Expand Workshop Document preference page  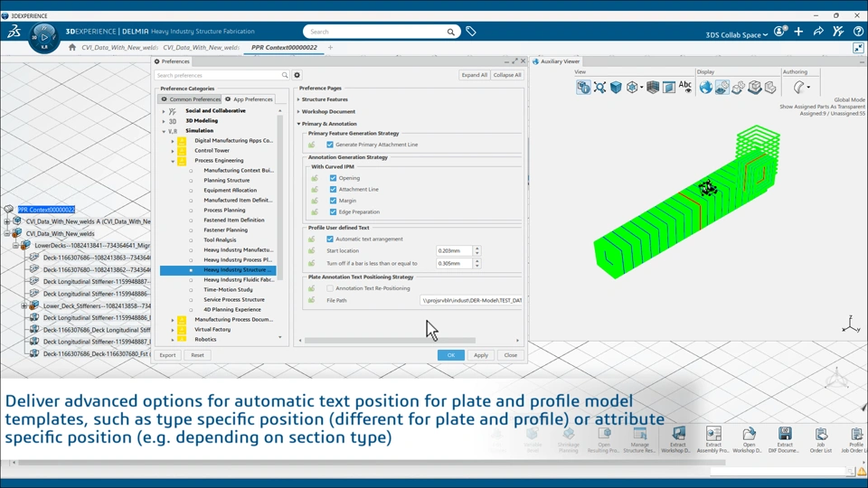click(x=299, y=112)
